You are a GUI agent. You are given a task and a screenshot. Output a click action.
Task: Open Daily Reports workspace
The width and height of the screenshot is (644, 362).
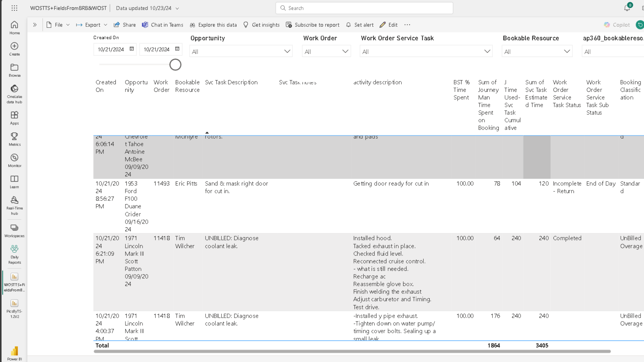(14, 255)
